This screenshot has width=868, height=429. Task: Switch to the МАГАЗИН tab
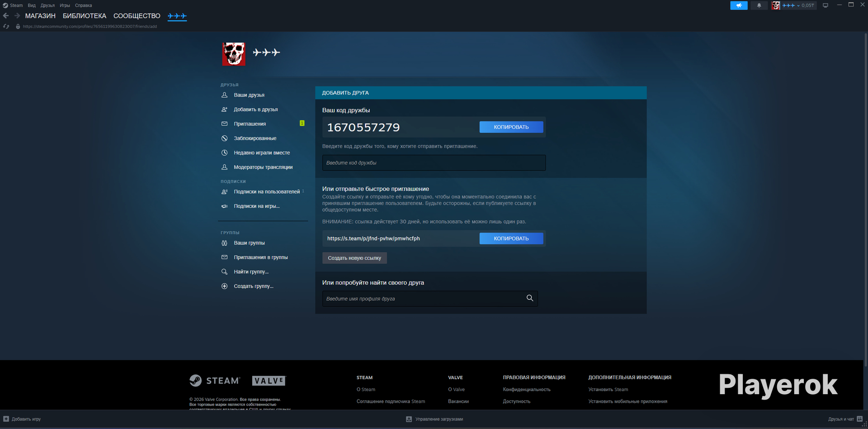point(40,16)
